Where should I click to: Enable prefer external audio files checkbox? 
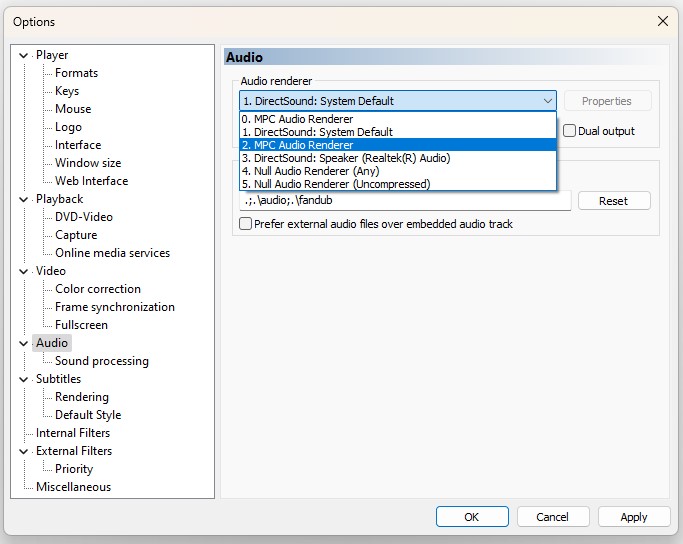coord(245,224)
